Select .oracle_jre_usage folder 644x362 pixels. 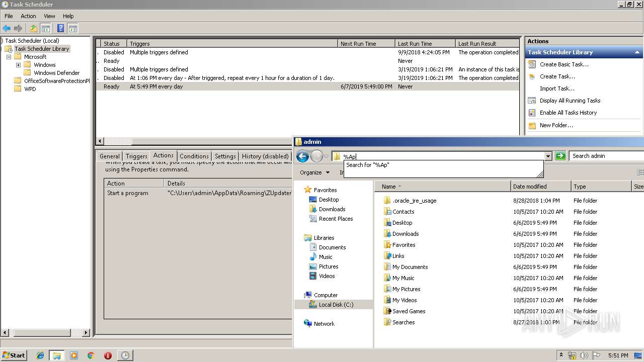[415, 201]
